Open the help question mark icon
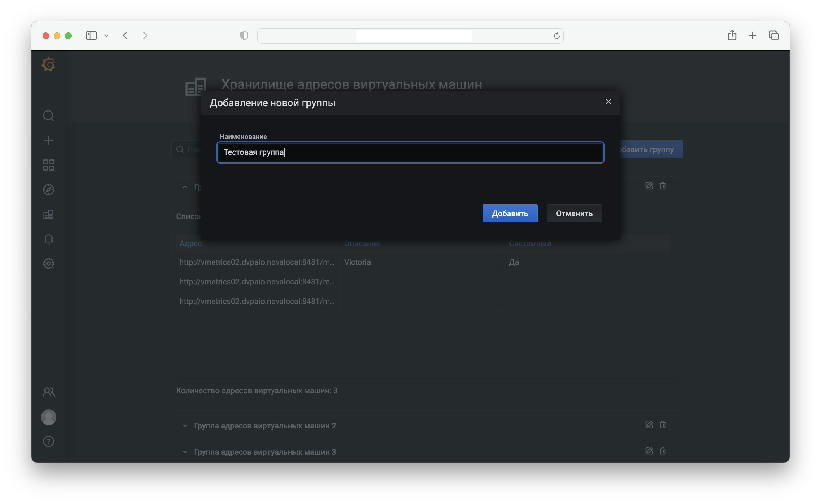 click(x=49, y=442)
